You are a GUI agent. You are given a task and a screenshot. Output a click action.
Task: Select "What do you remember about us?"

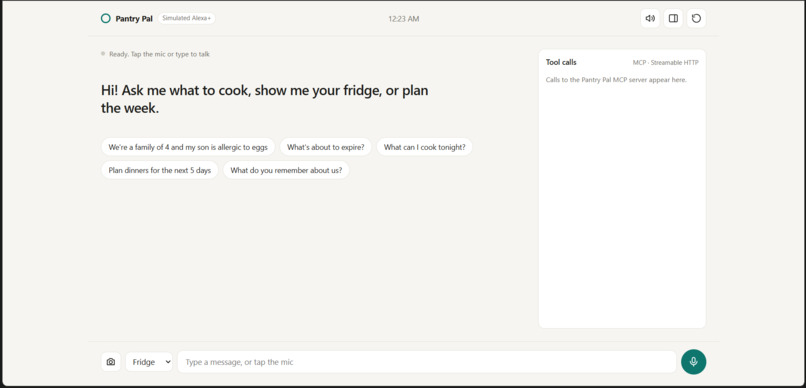point(286,170)
